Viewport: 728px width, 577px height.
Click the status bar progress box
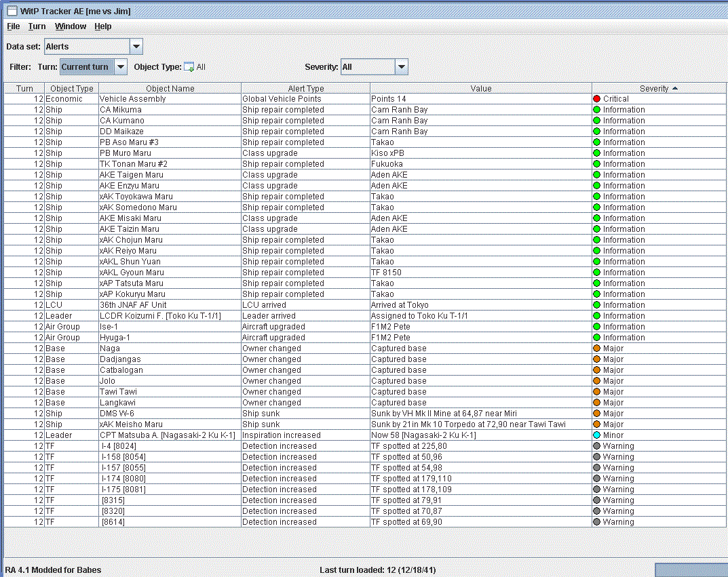pos(691,570)
